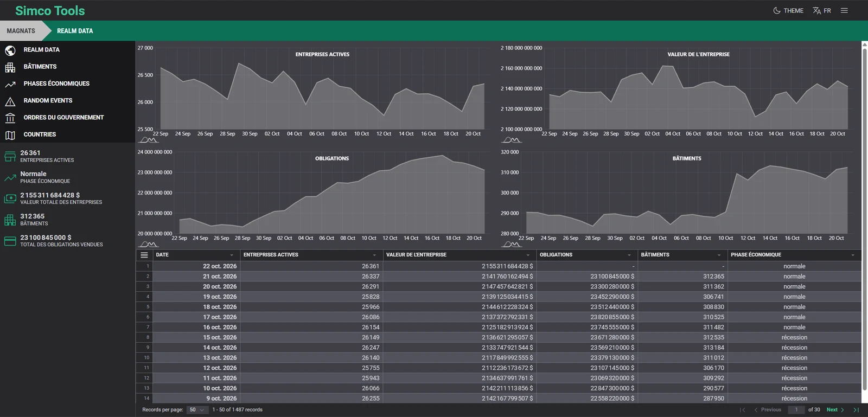Click the Countries sidebar entry

pos(40,134)
